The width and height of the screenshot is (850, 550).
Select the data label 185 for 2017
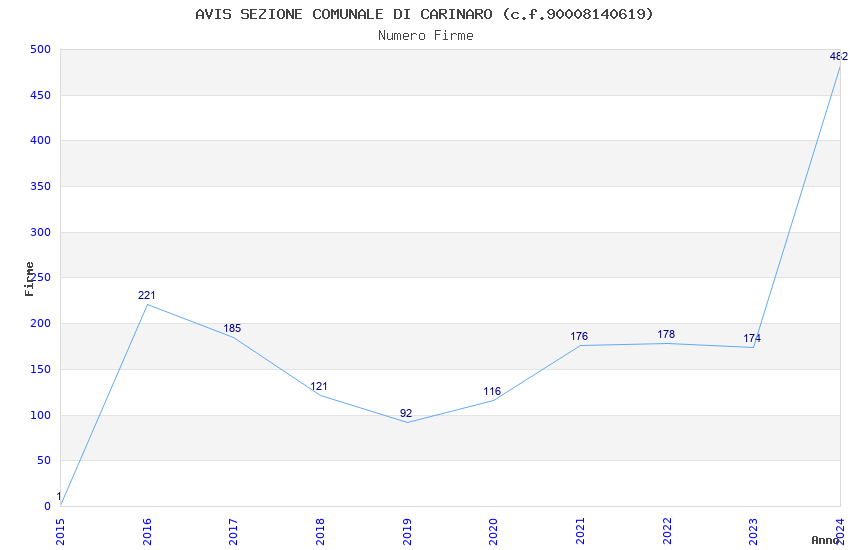(x=232, y=328)
